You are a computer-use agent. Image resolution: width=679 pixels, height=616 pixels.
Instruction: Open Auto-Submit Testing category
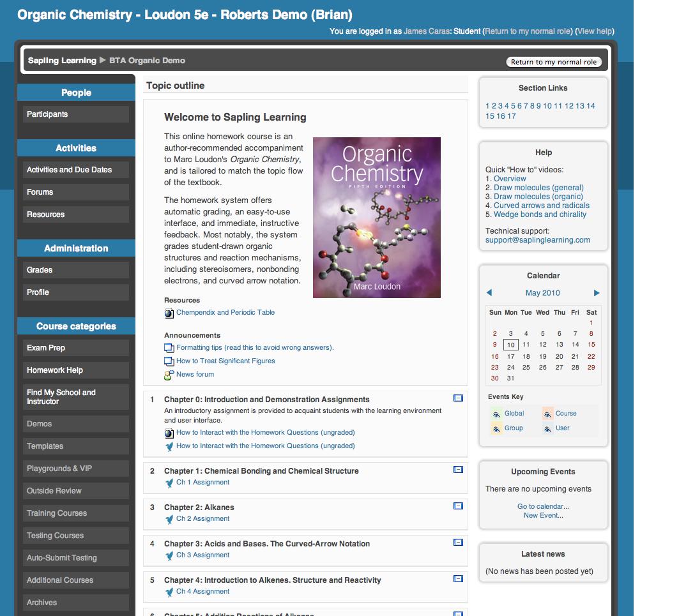tap(76, 558)
